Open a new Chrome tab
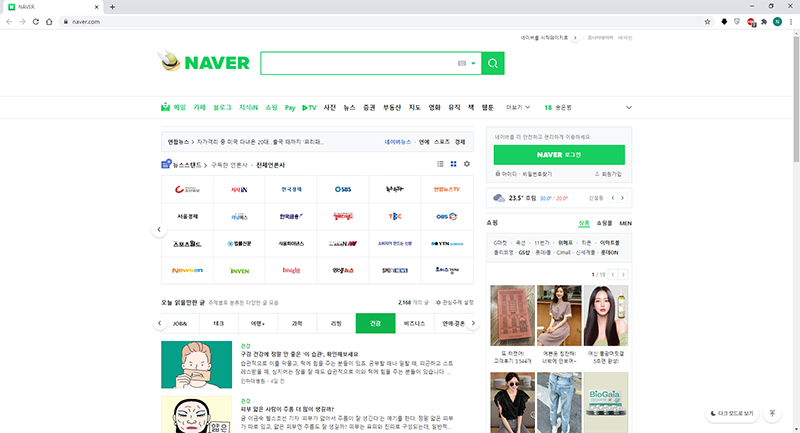Image resolution: width=800 pixels, height=433 pixels. coord(112,7)
